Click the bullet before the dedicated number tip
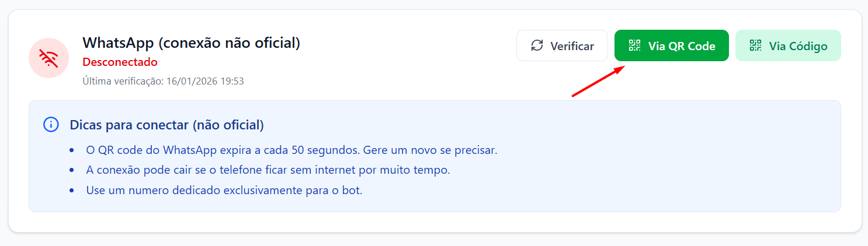868x246 pixels. 71,191
